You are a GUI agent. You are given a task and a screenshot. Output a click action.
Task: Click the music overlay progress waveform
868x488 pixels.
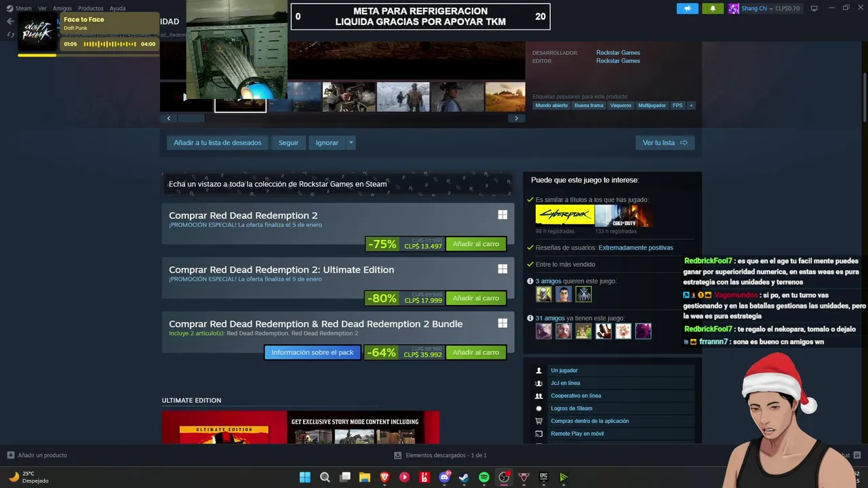[108, 44]
